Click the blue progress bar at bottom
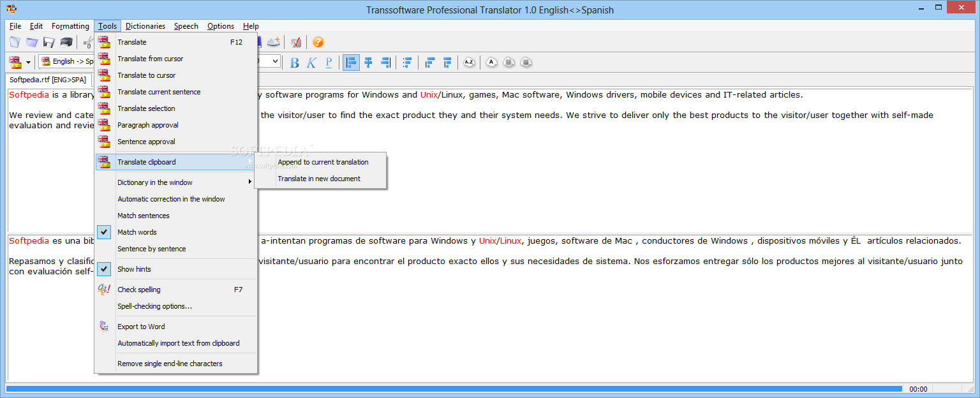This screenshot has width=980, height=398. tap(454, 388)
